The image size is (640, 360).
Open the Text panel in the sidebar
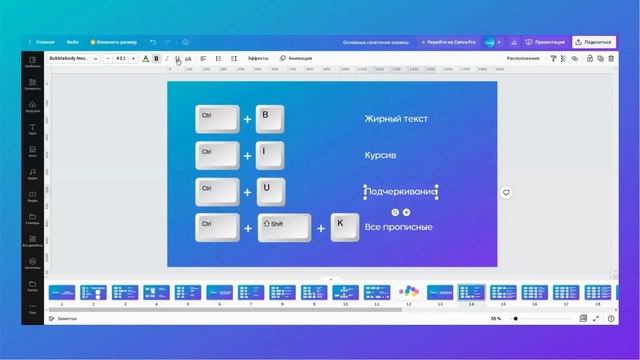pos(33,129)
